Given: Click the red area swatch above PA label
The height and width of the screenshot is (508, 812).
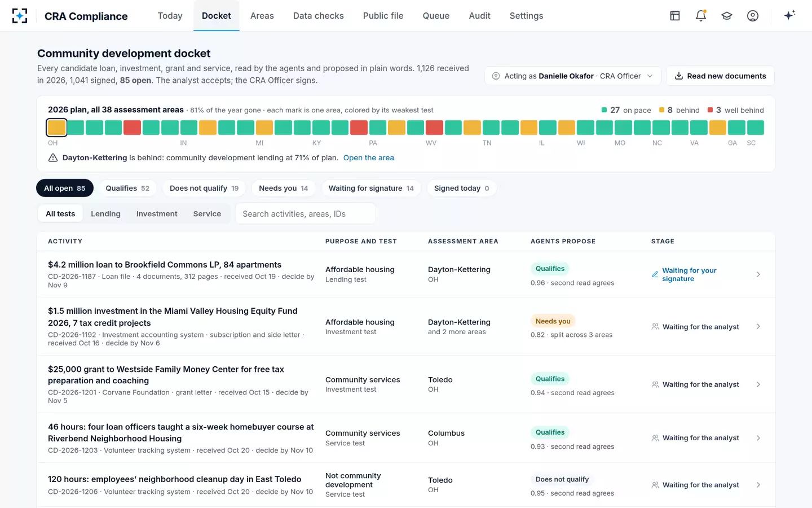Looking at the screenshot, I should (x=359, y=128).
